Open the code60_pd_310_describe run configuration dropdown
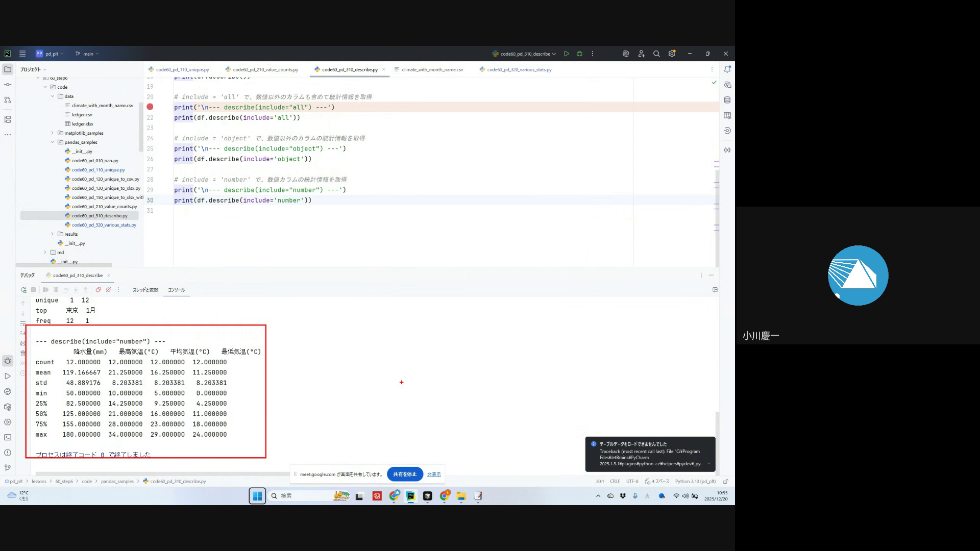The width and height of the screenshot is (980, 551). (524, 54)
